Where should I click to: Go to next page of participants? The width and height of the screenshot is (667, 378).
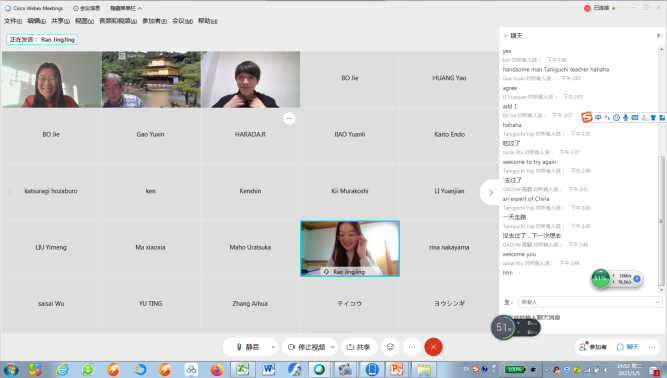click(x=490, y=193)
